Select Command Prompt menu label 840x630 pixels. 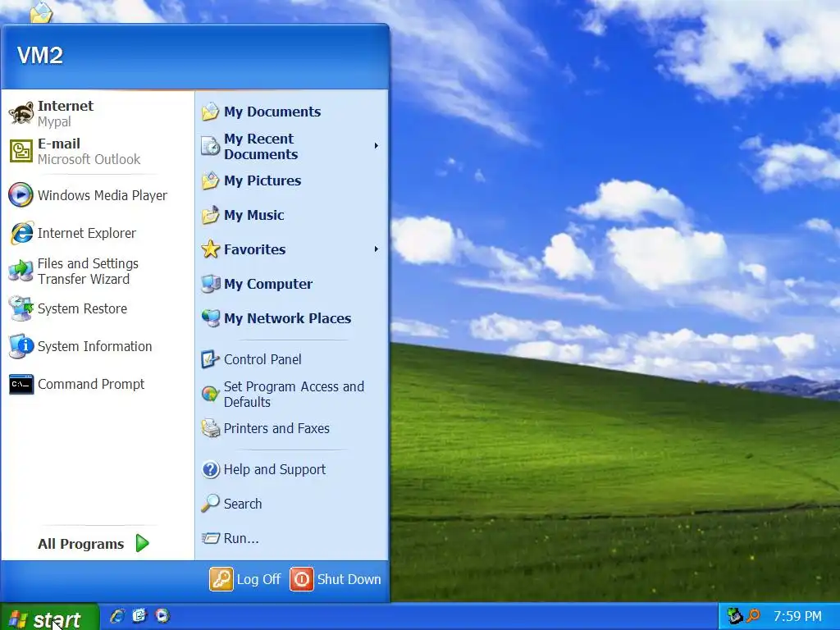[91, 384]
